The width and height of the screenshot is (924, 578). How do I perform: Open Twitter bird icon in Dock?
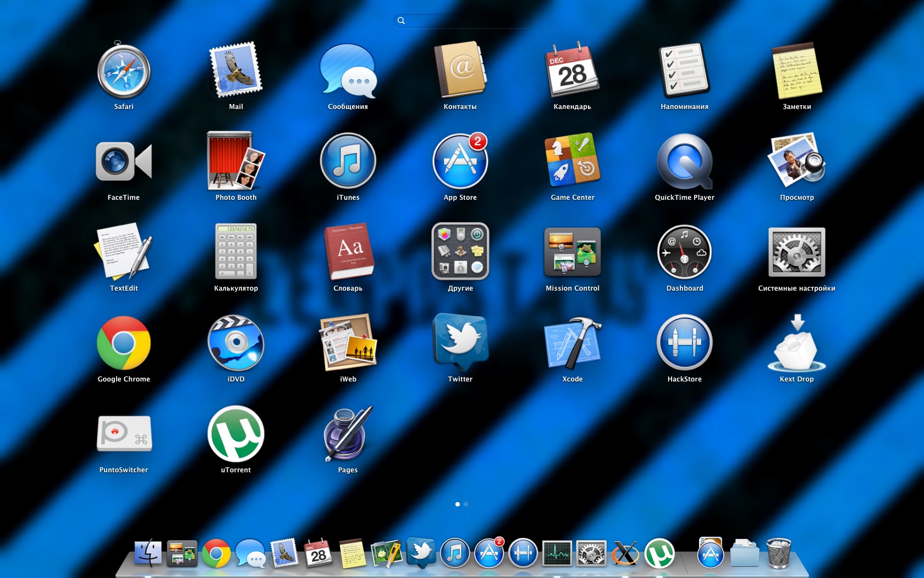point(421,553)
